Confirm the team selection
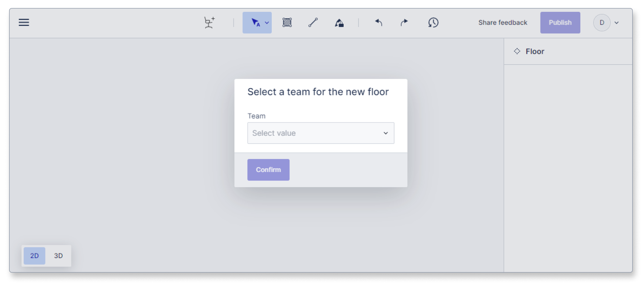This screenshot has height=286, width=644. [268, 170]
